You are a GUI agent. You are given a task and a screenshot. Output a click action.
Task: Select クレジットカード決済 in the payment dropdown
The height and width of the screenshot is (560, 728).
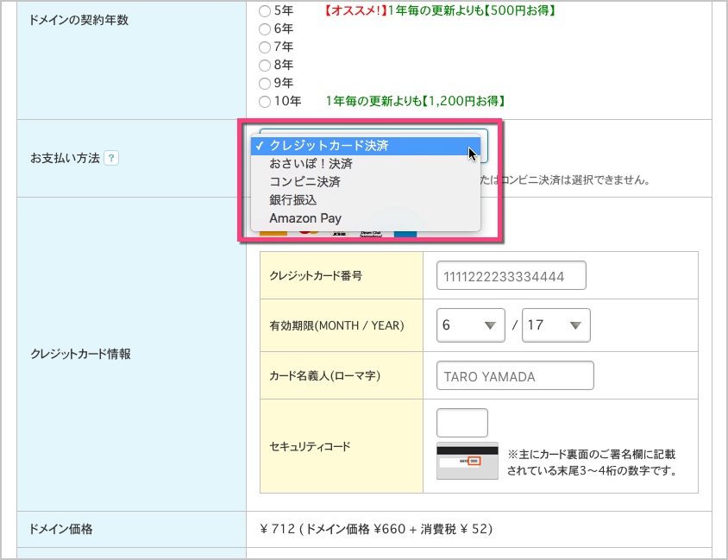tap(366, 146)
